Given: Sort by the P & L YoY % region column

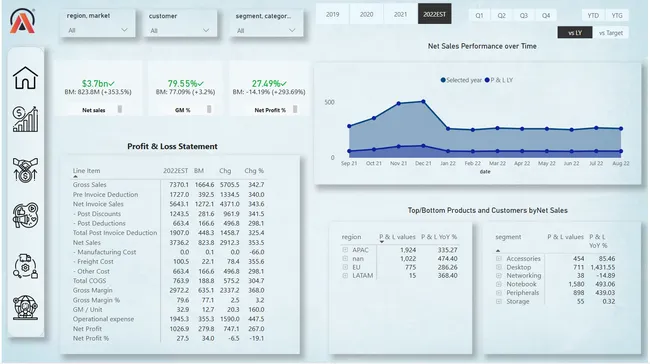Looking at the screenshot, I should 439,237.
